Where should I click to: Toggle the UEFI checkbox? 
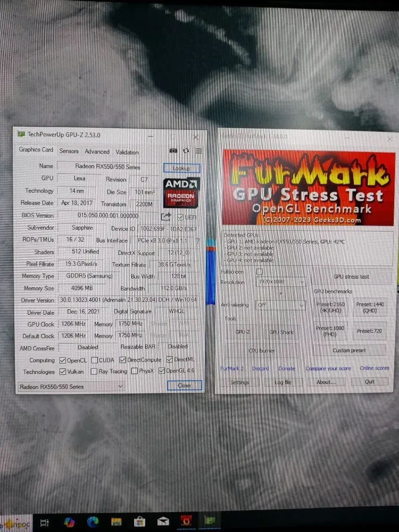[180, 217]
